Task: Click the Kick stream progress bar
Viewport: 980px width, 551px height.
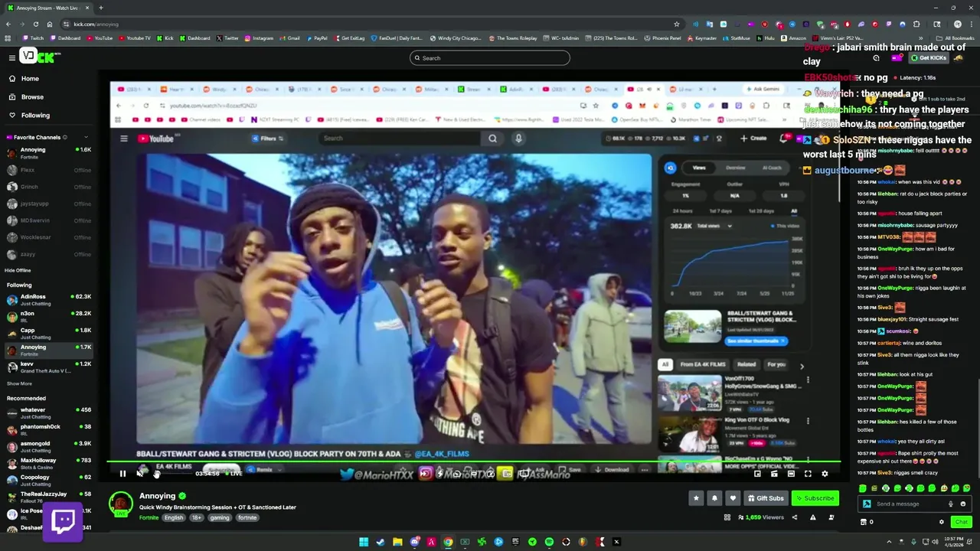Action: click(473, 461)
